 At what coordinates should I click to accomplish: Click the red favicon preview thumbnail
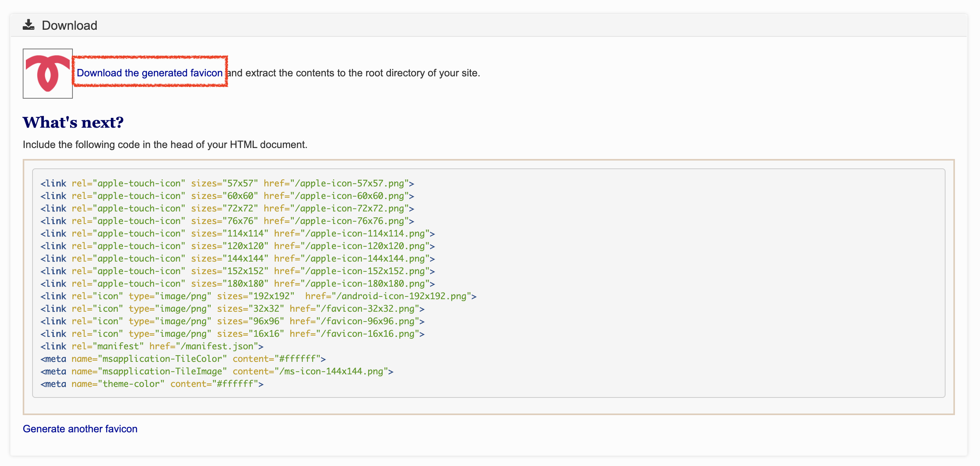(x=47, y=74)
